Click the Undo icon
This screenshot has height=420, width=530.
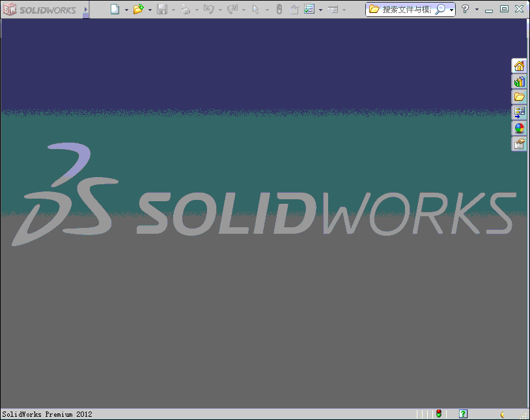click(x=209, y=9)
